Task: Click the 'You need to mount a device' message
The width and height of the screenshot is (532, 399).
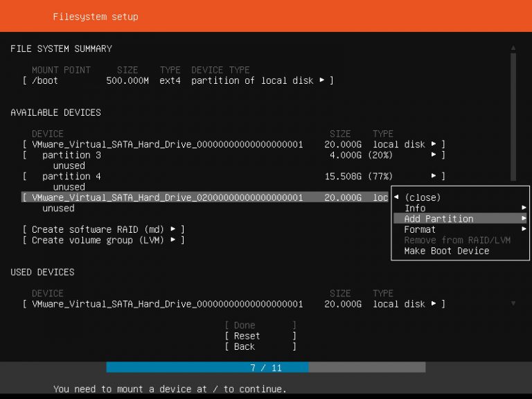Action: pos(170,389)
